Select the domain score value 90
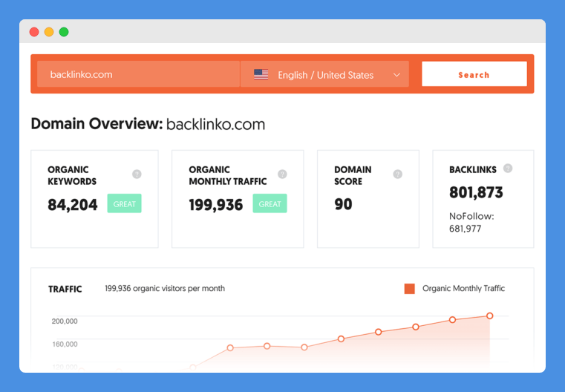 click(343, 204)
